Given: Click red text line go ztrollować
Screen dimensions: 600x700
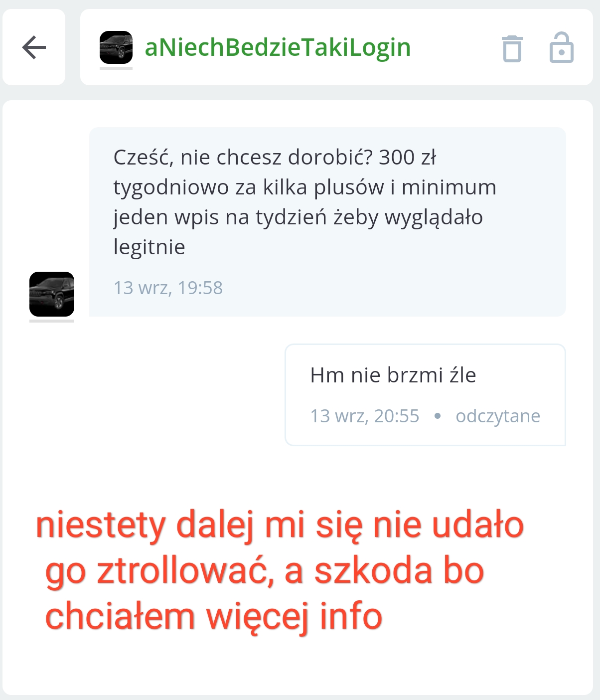Looking at the screenshot, I should (265, 571).
